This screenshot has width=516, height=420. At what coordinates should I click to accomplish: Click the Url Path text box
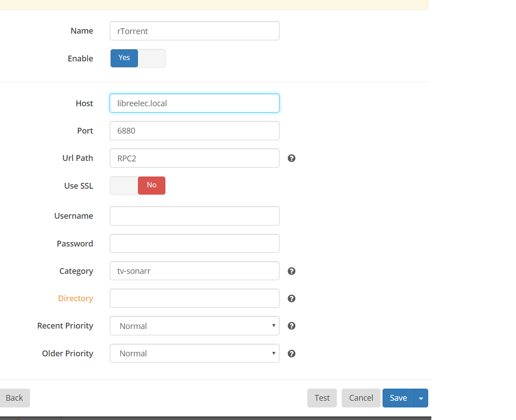point(194,158)
